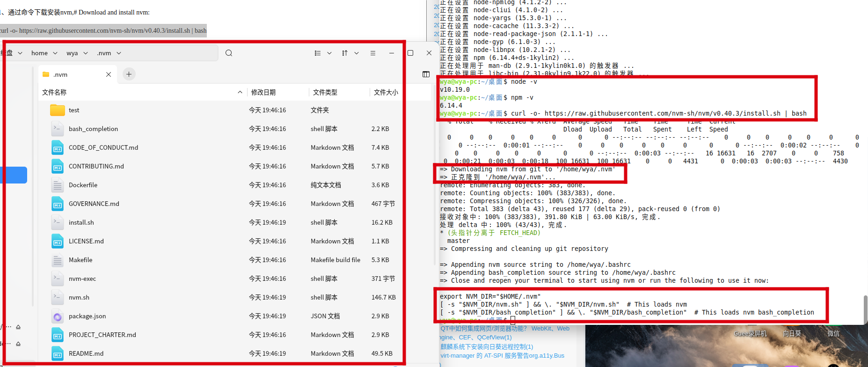Click the upper eject icon in sidebar
This screenshot has width=868, height=367.
18,327
